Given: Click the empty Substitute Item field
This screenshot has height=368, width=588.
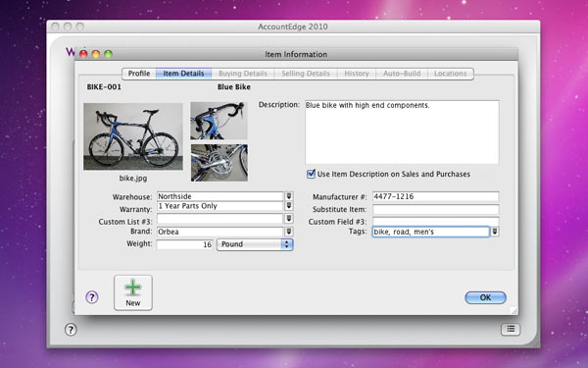Looking at the screenshot, I should [x=436, y=210].
